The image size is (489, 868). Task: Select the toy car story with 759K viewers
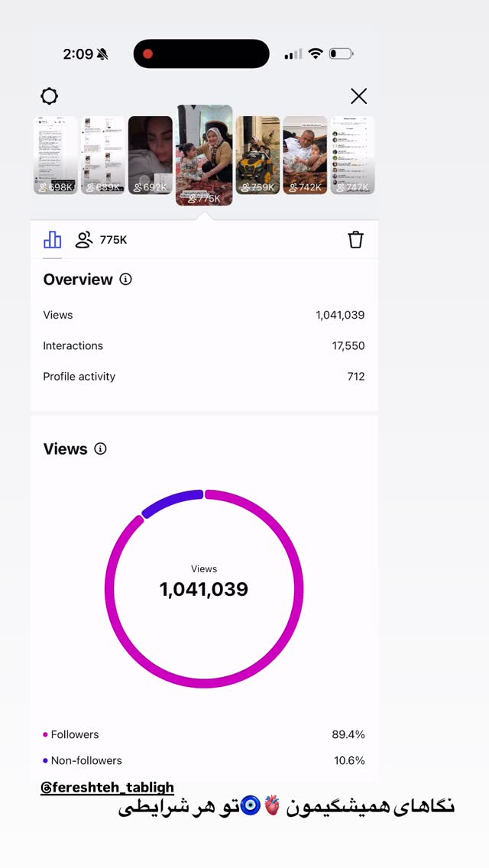tap(257, 155)
